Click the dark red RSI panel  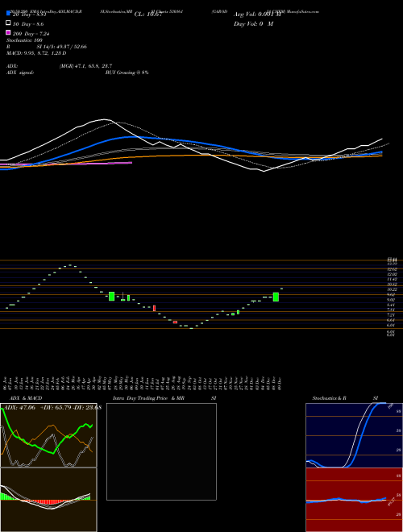pyautogui.click(x=354, y=500)
